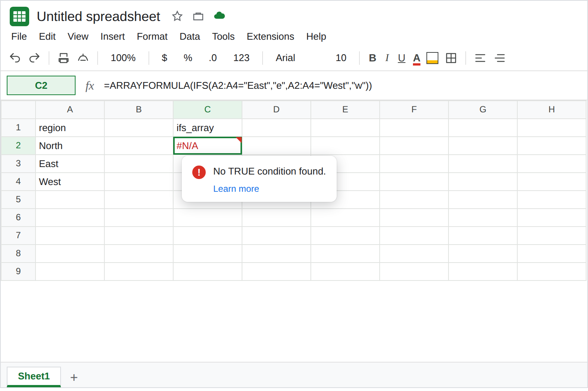This screenshot has width=588, height=391.
Task: Open the borders tool
Action: 451,58
